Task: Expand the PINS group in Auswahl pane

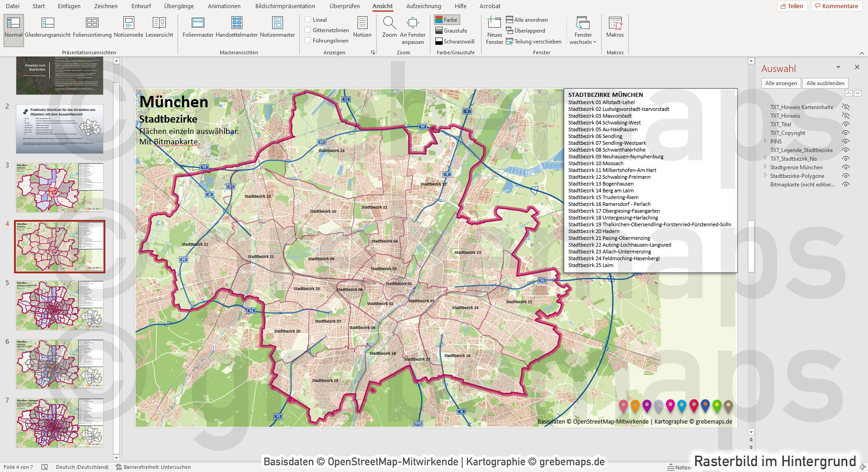Action: tap(764, 142)
